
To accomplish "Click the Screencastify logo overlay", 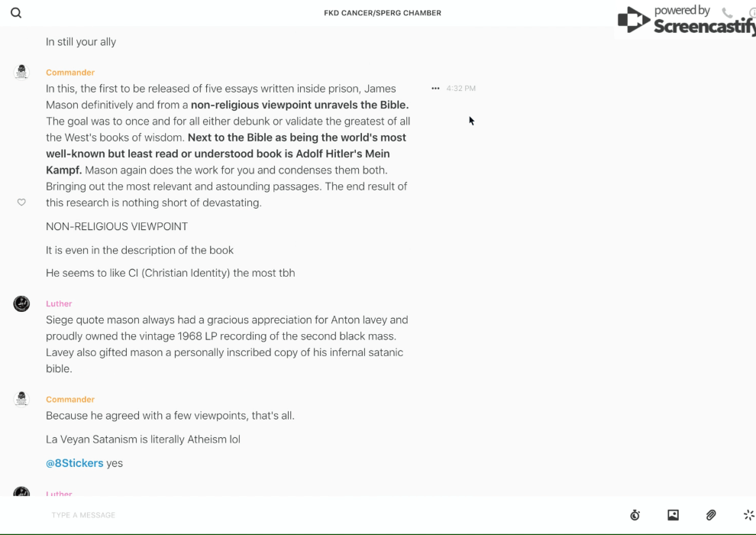I will pos(685,20).
